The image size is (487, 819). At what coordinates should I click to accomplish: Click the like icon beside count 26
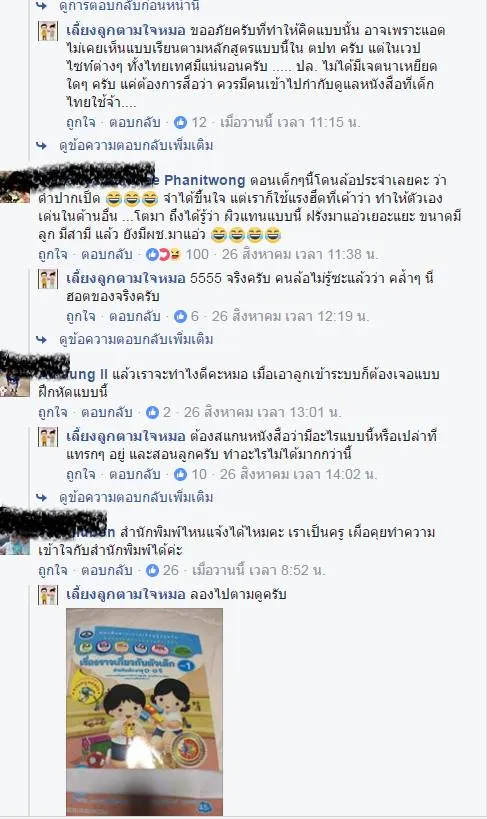[152, 570]
